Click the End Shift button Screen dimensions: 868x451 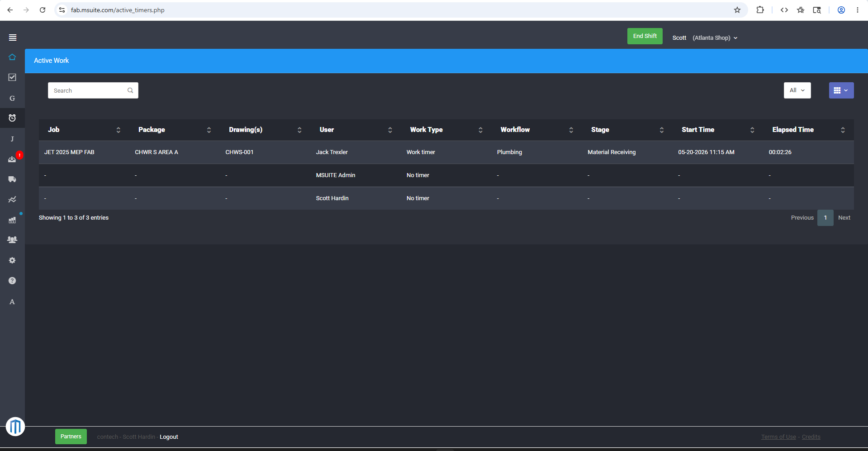(645, 36)
